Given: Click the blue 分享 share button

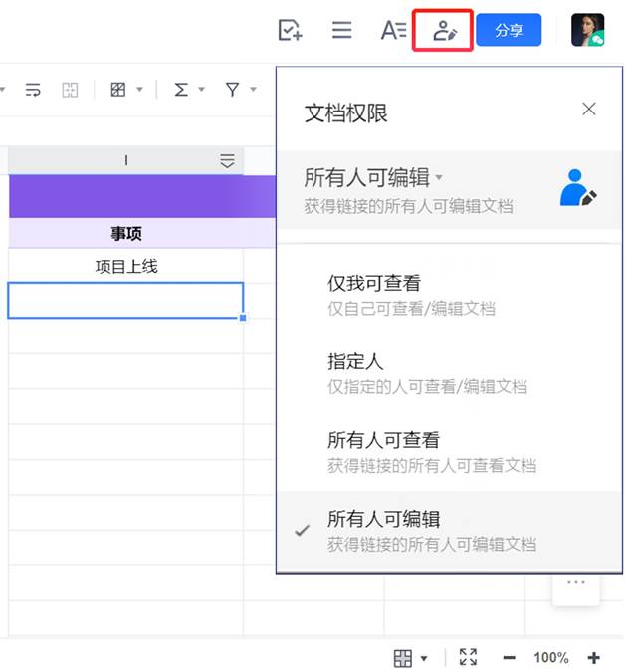Looking at the screenshot, I should coord(509,30).
